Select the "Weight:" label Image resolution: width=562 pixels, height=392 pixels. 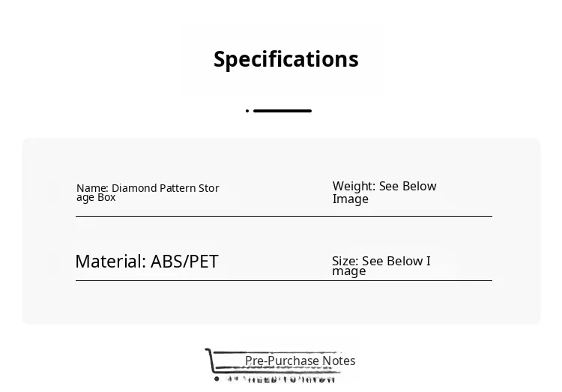[x=354, y=186]
